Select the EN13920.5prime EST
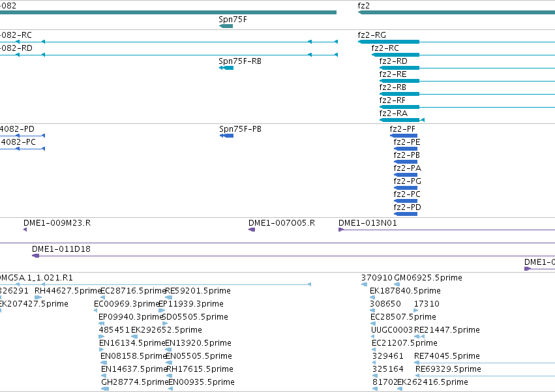The height and width of the screenshot is (392, 555). point(168,350)
